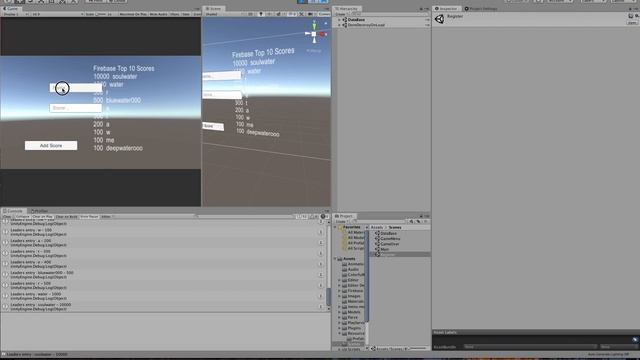Adjust the Project icon size slider
Screen dimensions: 640x360
click(x=417, y=349)
